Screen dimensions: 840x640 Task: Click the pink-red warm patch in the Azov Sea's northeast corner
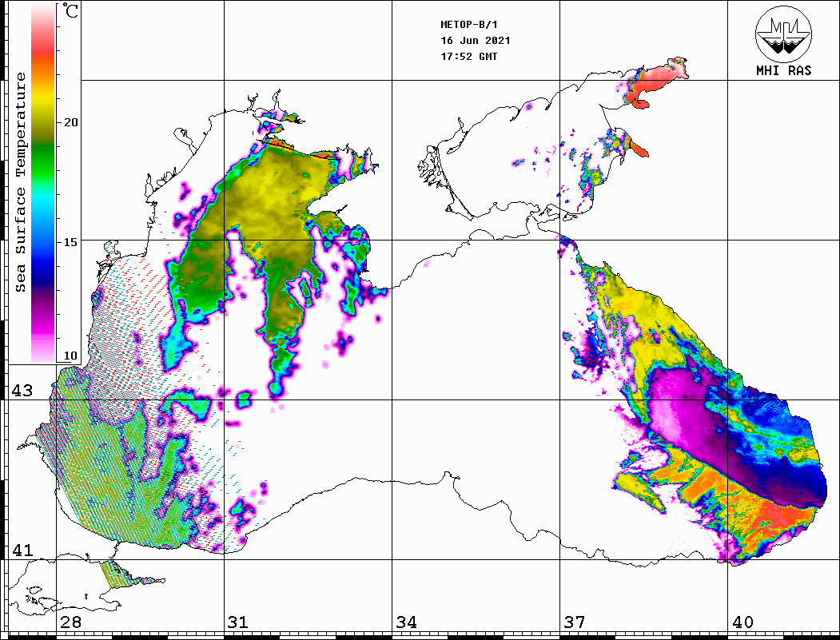[656, 81]
